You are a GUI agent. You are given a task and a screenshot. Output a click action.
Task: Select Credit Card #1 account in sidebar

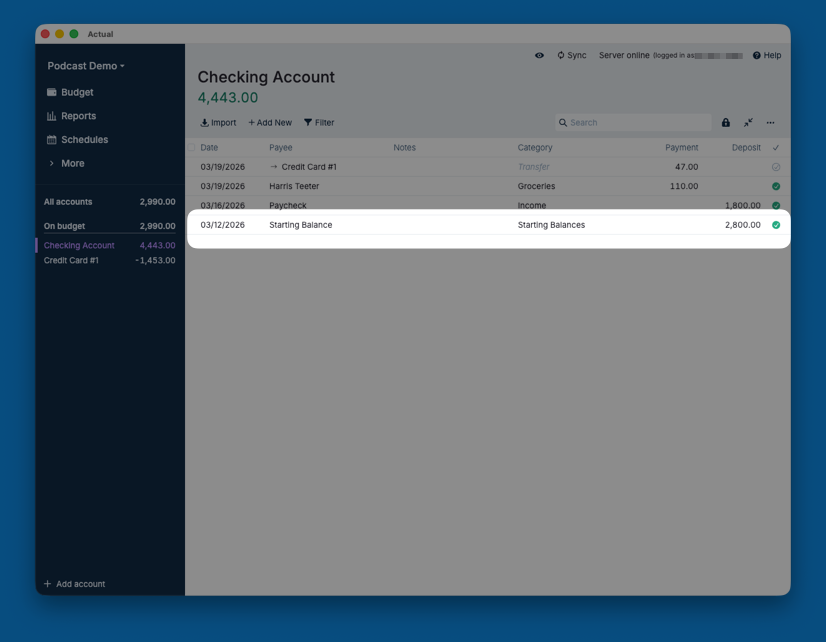[72, 260]
